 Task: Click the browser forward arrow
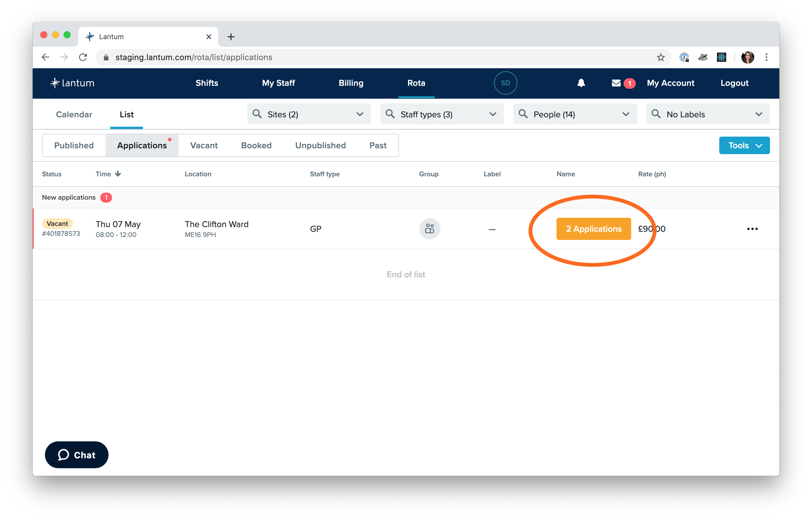pyautogui.click(x=64, y=57)
